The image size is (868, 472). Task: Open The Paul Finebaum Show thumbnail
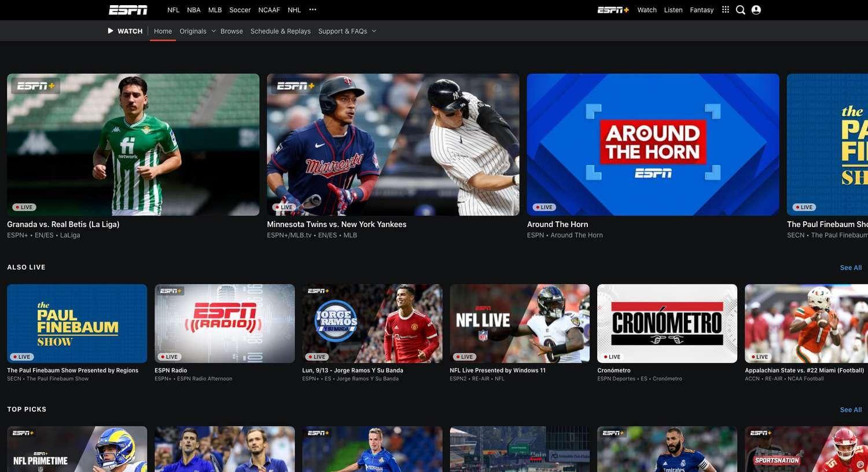[x=76, y=323]
